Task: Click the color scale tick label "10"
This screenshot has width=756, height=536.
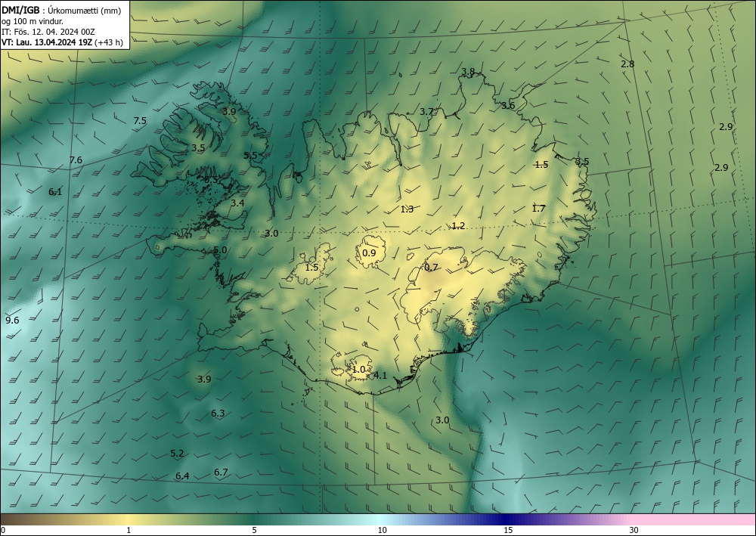Action: [x=382, y=531]
